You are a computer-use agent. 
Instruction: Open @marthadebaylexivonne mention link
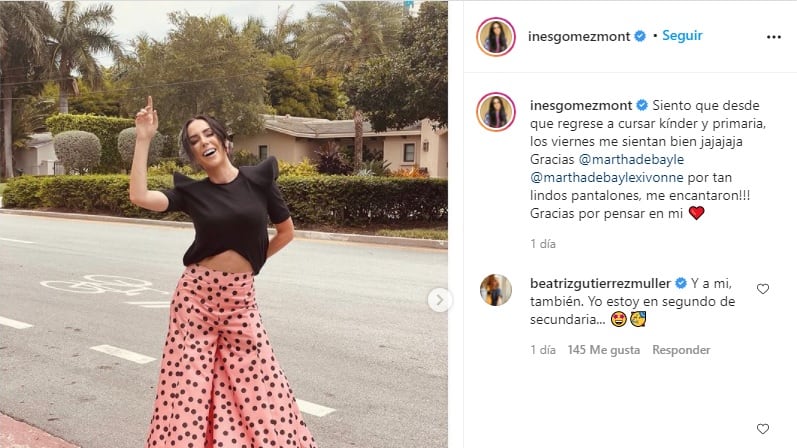[x=606, y=177]
